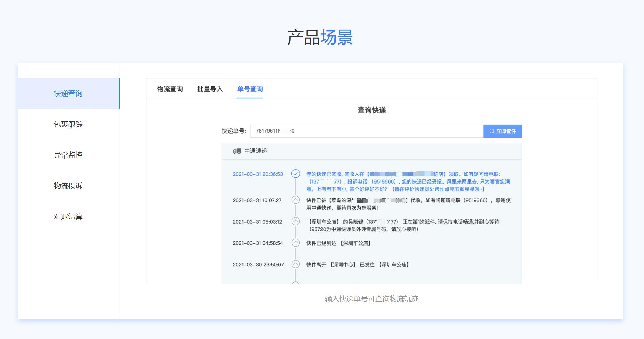Open the 包裹跟踪 sidebar item

point(68,124)
